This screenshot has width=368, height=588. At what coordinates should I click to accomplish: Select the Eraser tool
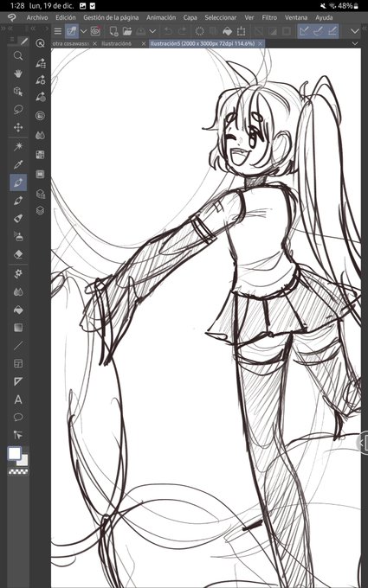(x=18, y=254)
